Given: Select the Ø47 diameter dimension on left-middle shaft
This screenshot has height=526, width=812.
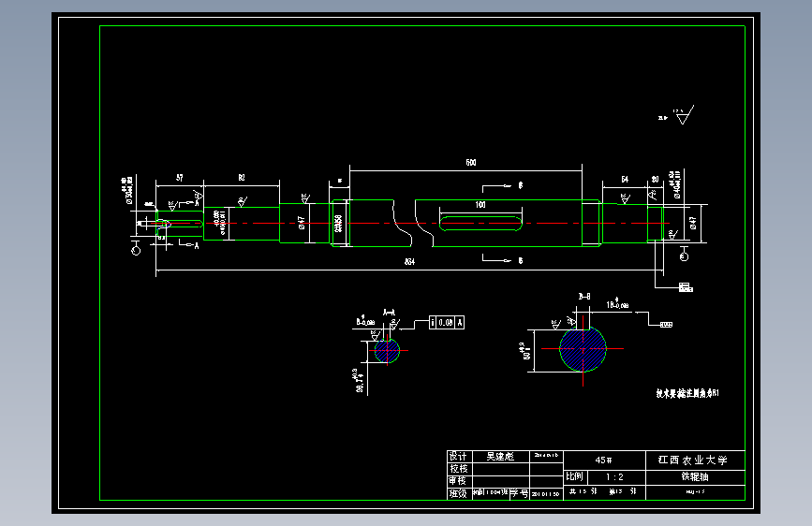Looking at the screenshot, I should 302,223.
